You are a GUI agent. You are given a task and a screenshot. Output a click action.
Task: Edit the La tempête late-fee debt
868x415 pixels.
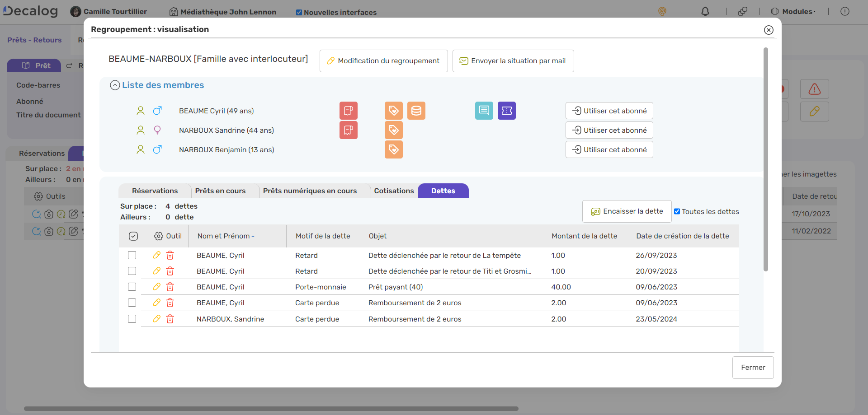[x=157, y=255]
